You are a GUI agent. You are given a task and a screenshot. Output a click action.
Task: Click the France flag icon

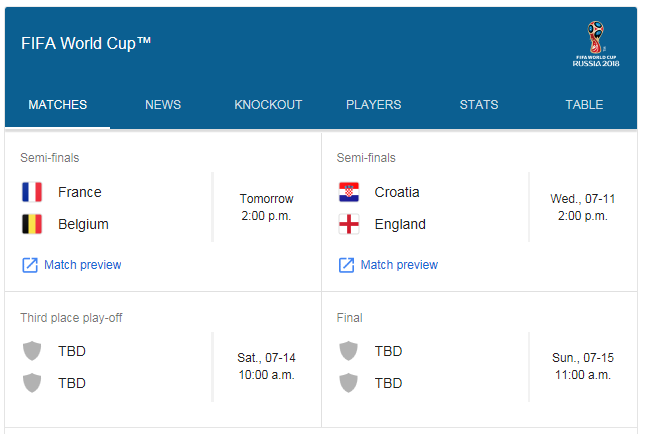pos(32,192)
